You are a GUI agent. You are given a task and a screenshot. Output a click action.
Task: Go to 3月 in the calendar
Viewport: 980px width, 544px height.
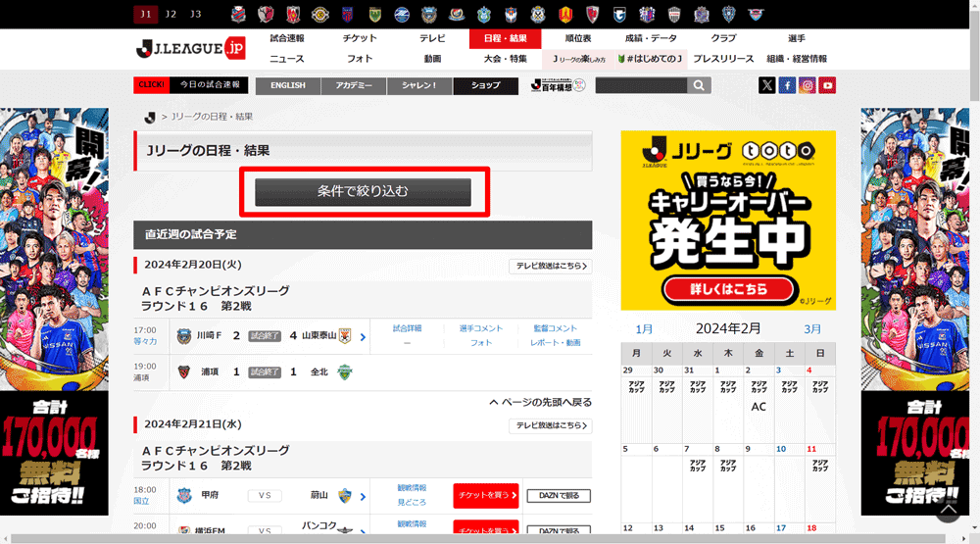point(812,328)
